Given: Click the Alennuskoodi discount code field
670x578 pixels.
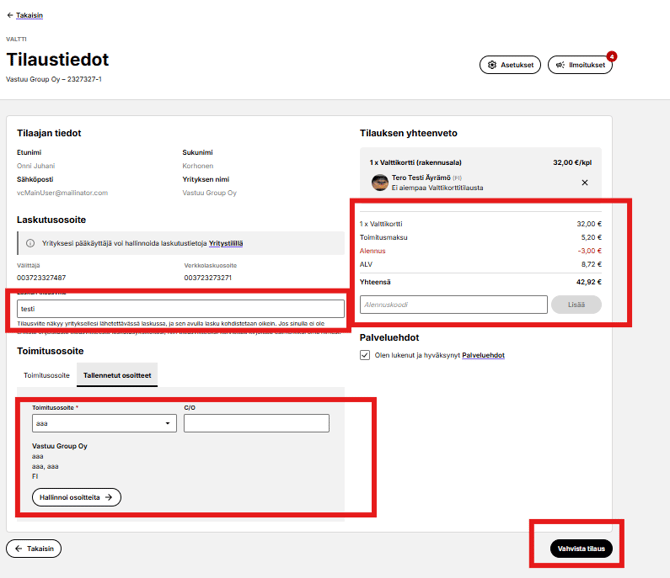Looking at the screenshot, I should coord(453,305).
